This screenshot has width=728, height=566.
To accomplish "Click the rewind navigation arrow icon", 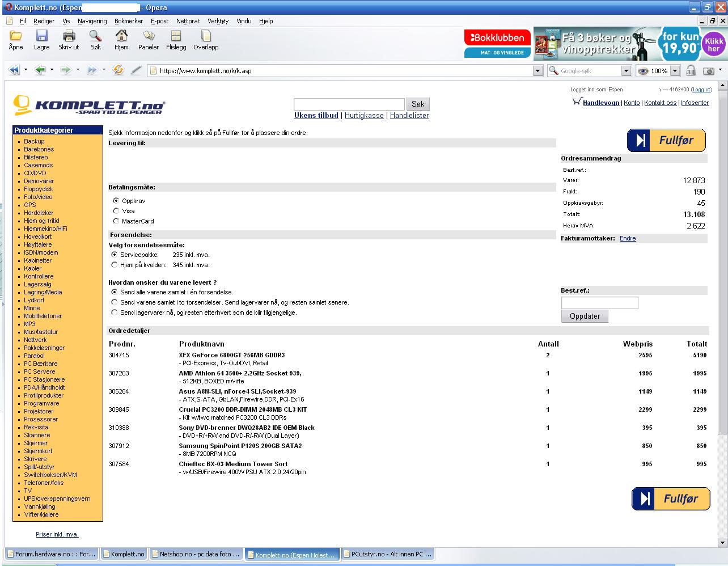I will (x=14, y=70).
